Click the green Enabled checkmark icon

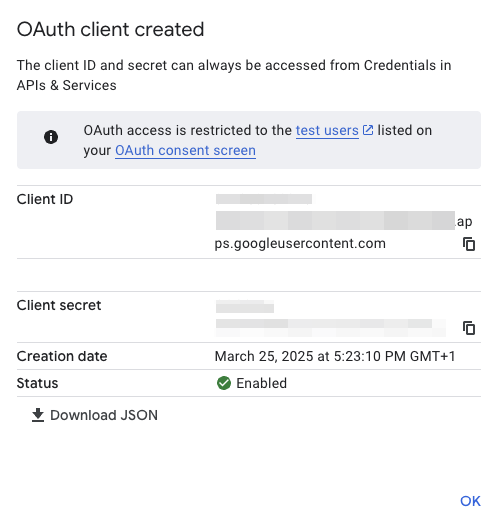click(x=224, y=383)
